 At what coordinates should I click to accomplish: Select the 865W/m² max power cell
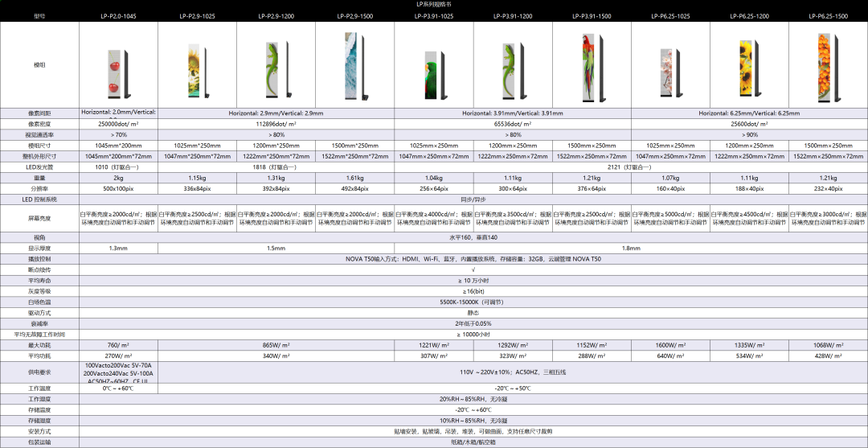[276, 344]
